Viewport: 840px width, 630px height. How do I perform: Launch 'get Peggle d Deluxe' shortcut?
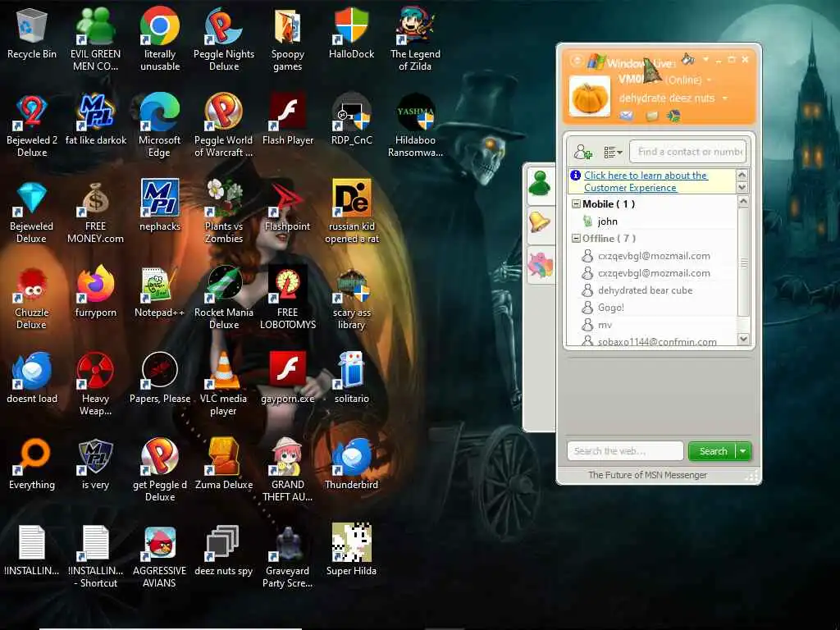click(x=160, y=470)
